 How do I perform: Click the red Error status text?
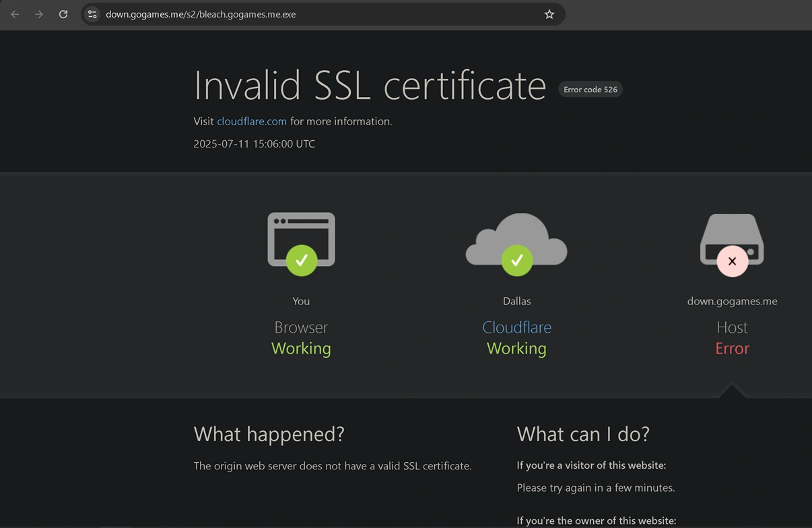732,348
